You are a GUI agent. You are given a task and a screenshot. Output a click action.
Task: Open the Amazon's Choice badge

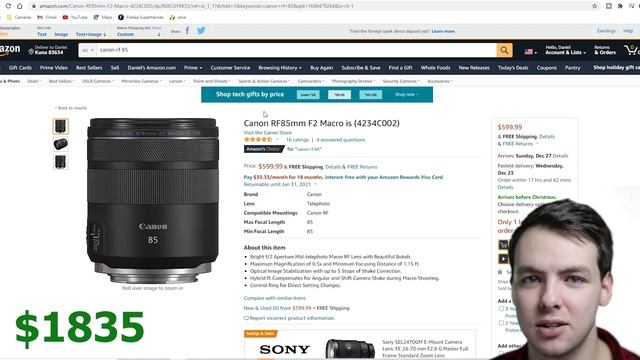[x=264, y=149]
